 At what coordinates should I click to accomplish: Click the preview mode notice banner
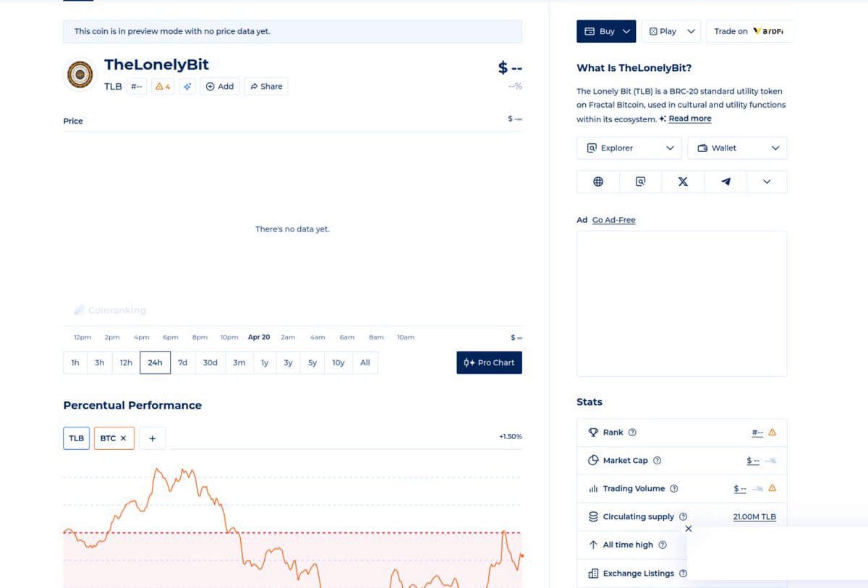(292, 31)
